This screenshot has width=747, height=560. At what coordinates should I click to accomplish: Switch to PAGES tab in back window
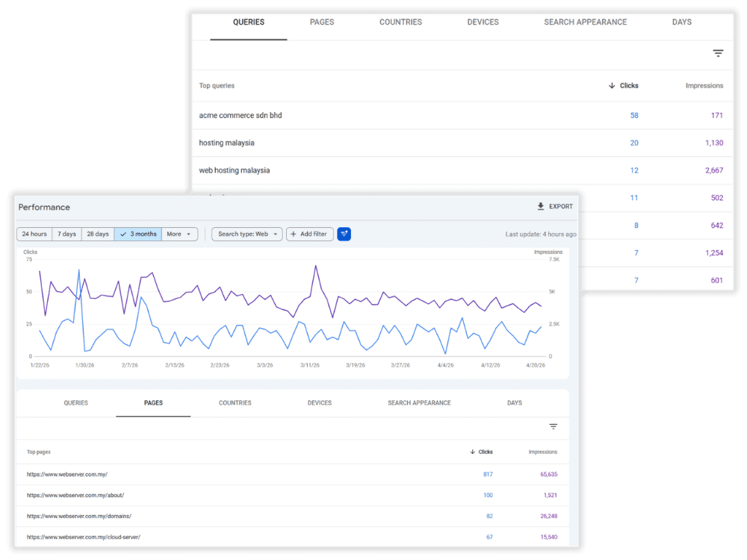(x=322, y=22)
